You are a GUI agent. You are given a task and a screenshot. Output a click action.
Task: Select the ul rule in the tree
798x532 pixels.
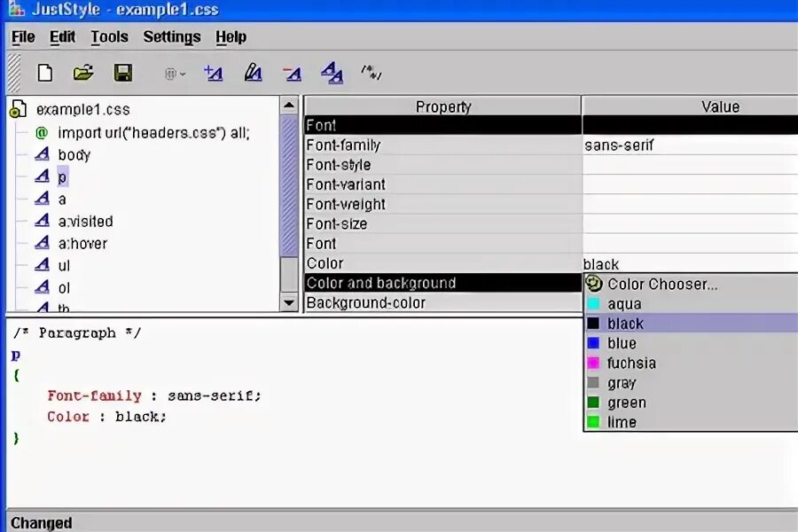click(64, 266)
